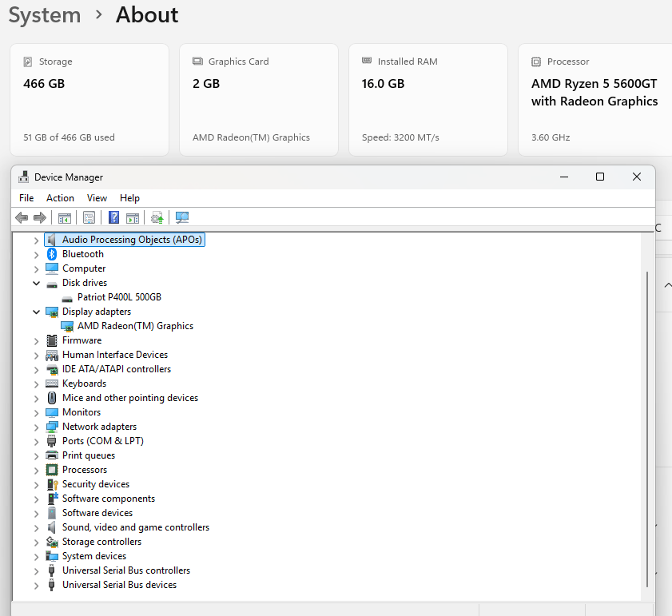
Task: Click the Computer monitor icon
Action: click(x=52, y=268)
